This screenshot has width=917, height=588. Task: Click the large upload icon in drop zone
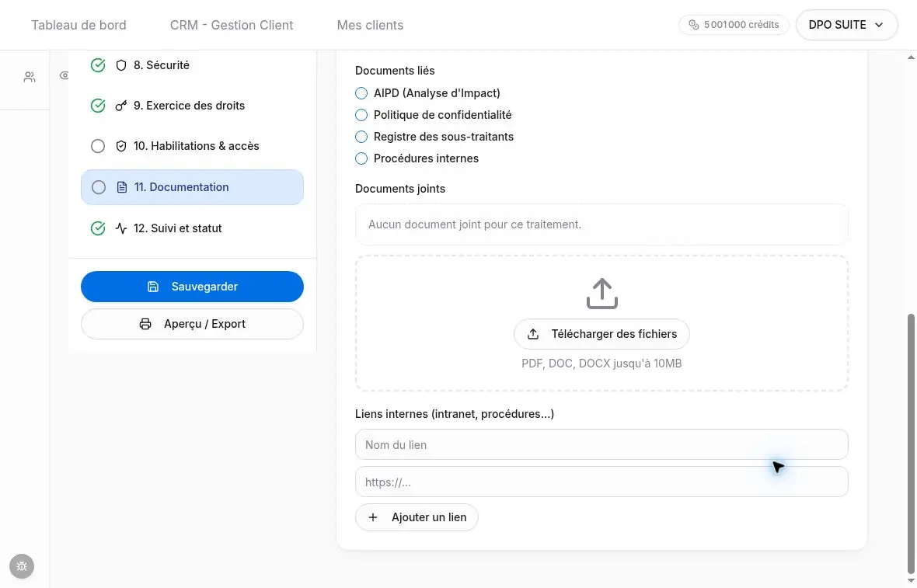pos(601,294)
